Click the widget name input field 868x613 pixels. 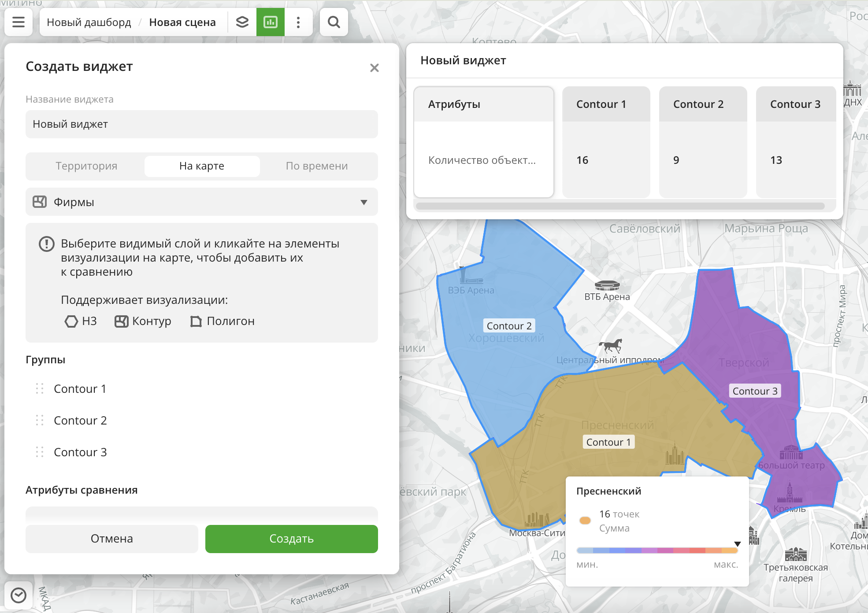coord(202,124)
